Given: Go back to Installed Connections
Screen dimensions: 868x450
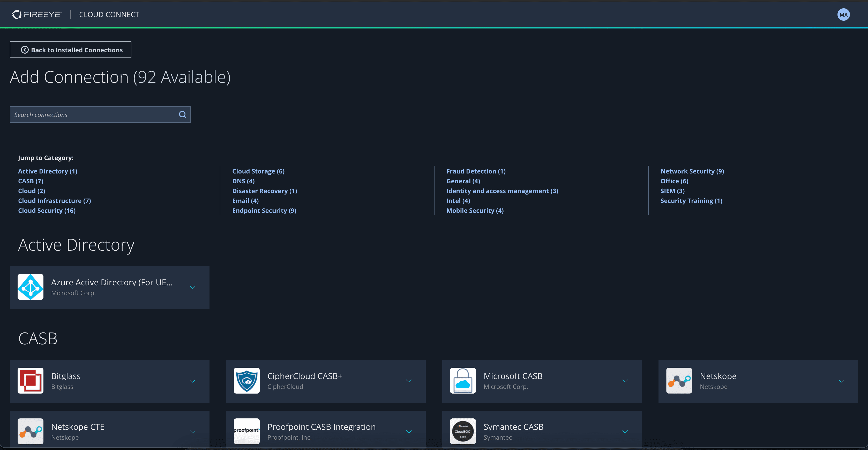Looking at the screenshot, I should click(x=70, y=50).
